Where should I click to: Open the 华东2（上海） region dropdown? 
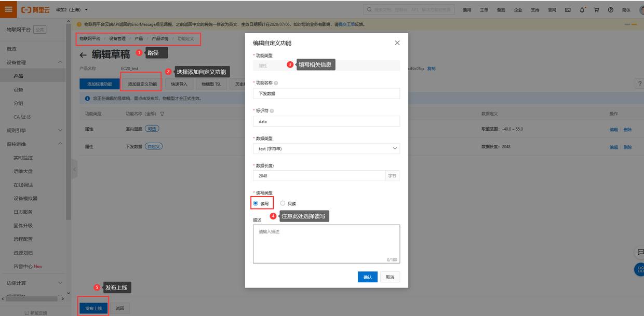[72, 10]
